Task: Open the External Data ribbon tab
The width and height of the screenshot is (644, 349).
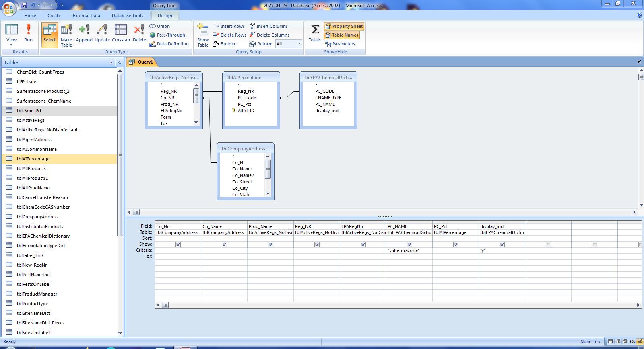Action: tap(87, 16)
